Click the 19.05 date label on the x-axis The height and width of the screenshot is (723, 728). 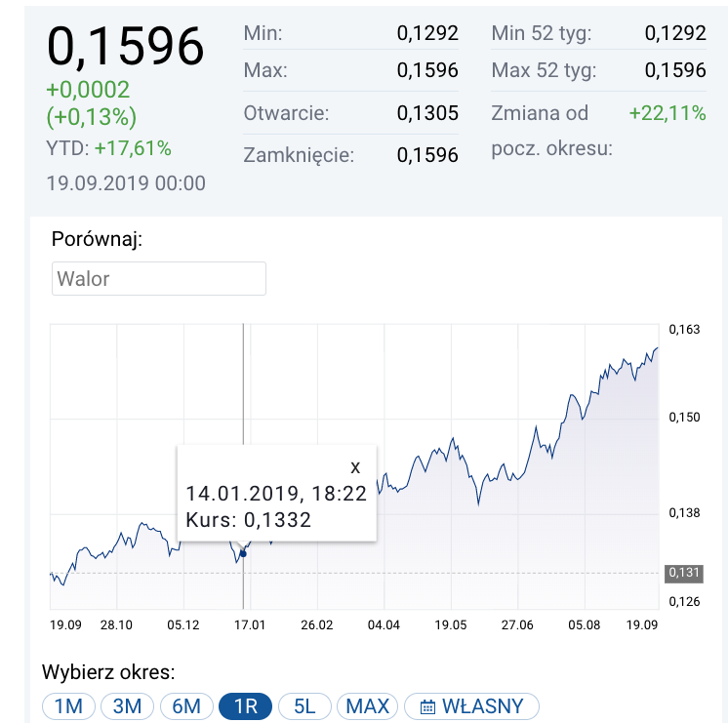pos(451,625)
